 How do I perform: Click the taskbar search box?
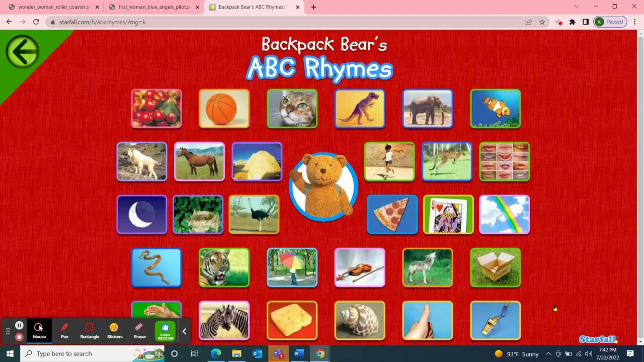pyautogui.click(x=93, y=353)
